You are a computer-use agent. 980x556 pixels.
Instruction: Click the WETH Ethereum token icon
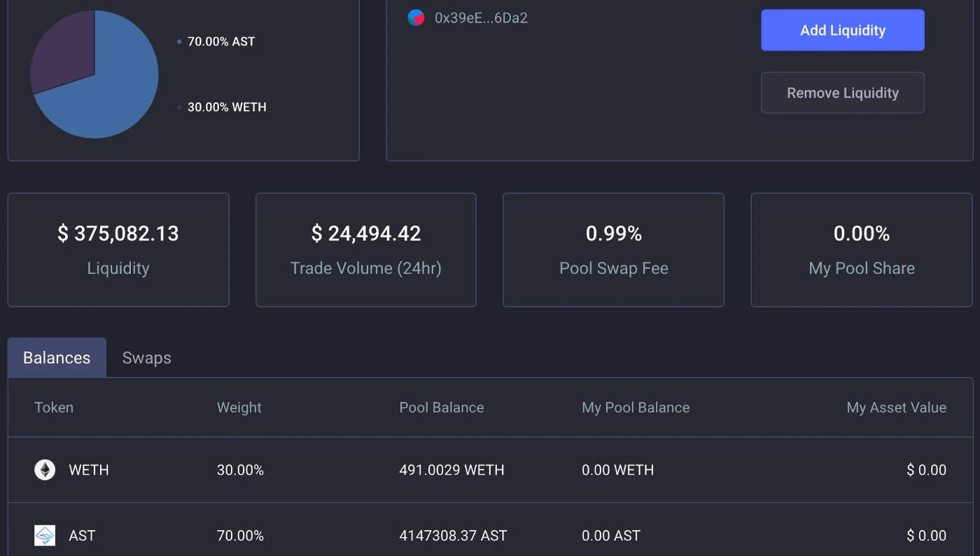coord(45,470)
